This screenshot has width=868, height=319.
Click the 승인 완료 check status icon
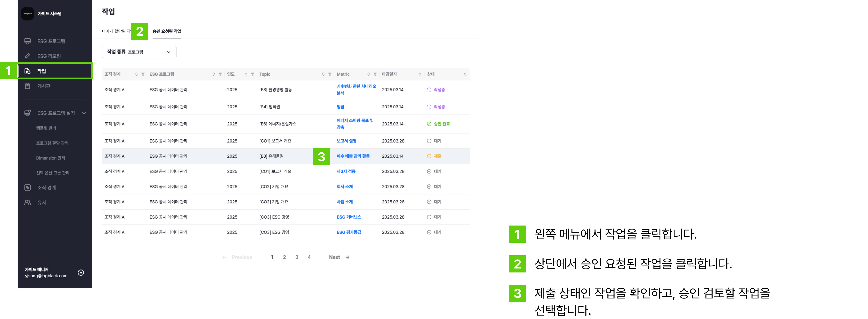pyautogui.click(x=429, y=124)
